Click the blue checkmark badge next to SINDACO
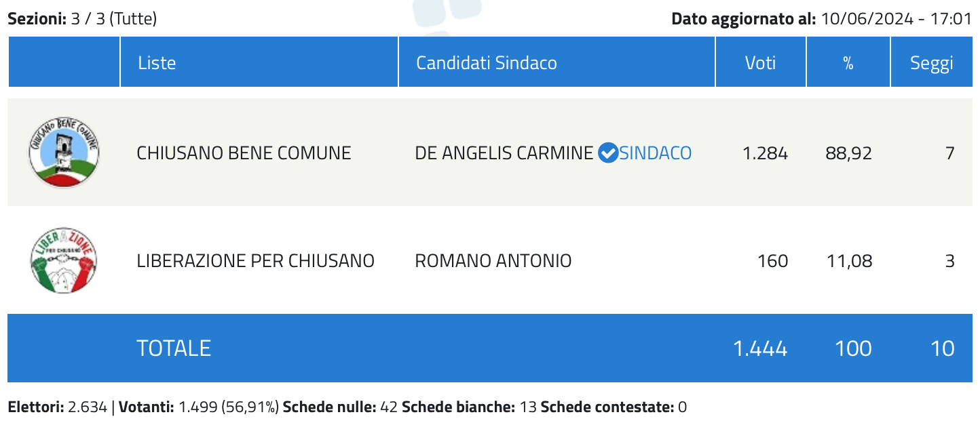The height and width of the screenshot is (423, 980). [608, 153]
